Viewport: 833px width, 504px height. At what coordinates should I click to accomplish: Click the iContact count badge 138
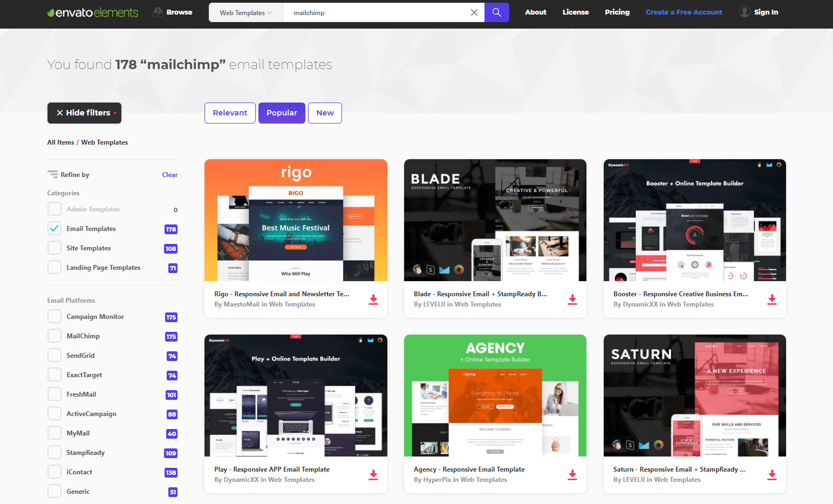tap(171, 473)
